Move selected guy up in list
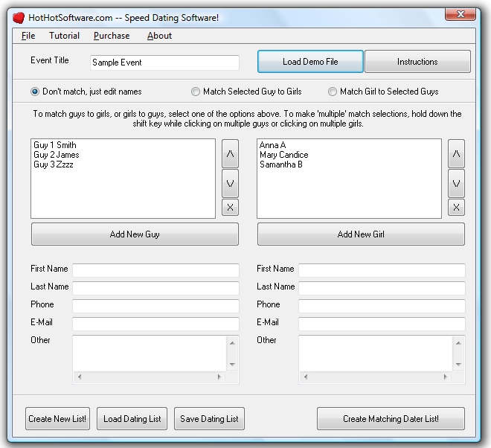 coord(231,154)
